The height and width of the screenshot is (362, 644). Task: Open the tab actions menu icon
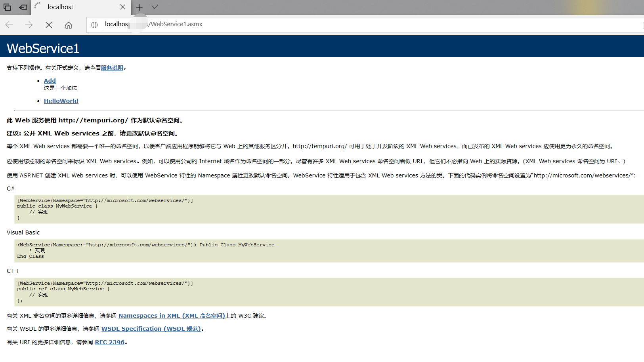tap(7, 7)
